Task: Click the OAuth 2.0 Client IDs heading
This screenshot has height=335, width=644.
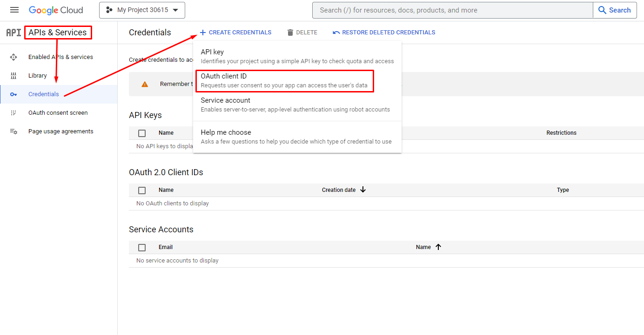Action: pyautogui.click(x=166, y=172)
